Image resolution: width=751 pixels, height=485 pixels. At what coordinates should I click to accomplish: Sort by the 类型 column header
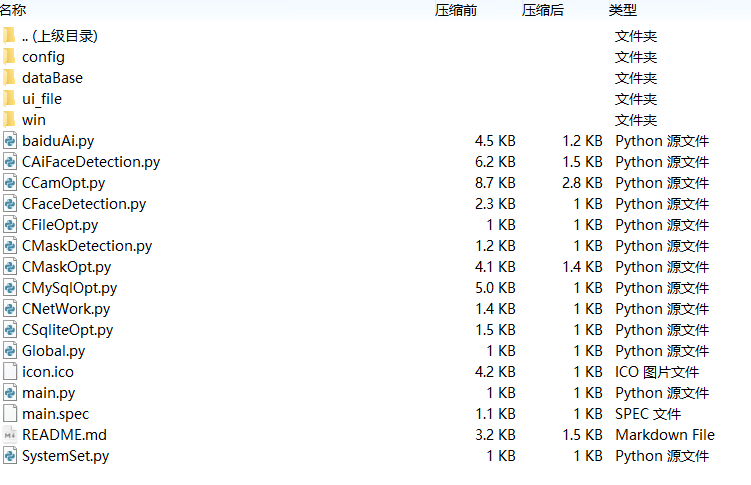point(623,10)
